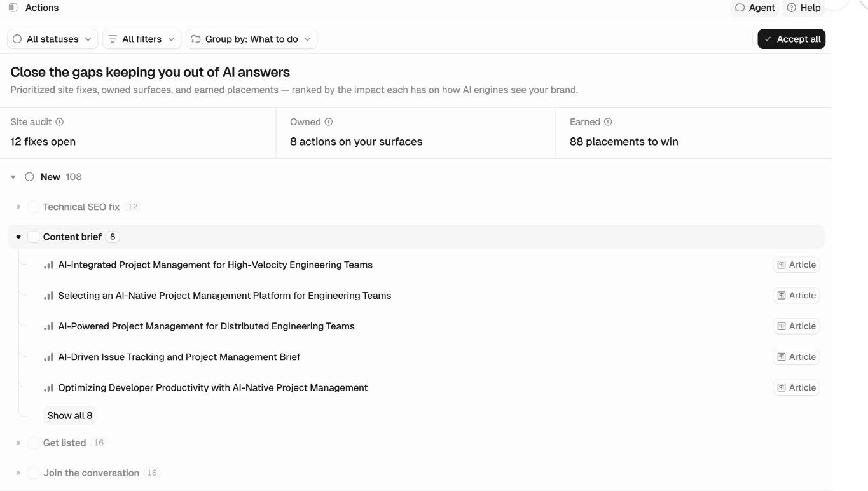Viewport: 868px width, 491px height.
Task: Click the info icon next to Earned
Action: tap(608, 122)
